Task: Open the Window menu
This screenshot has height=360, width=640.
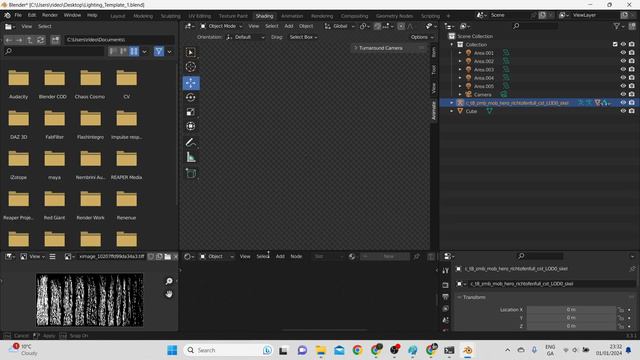Action: click(72, 15)
